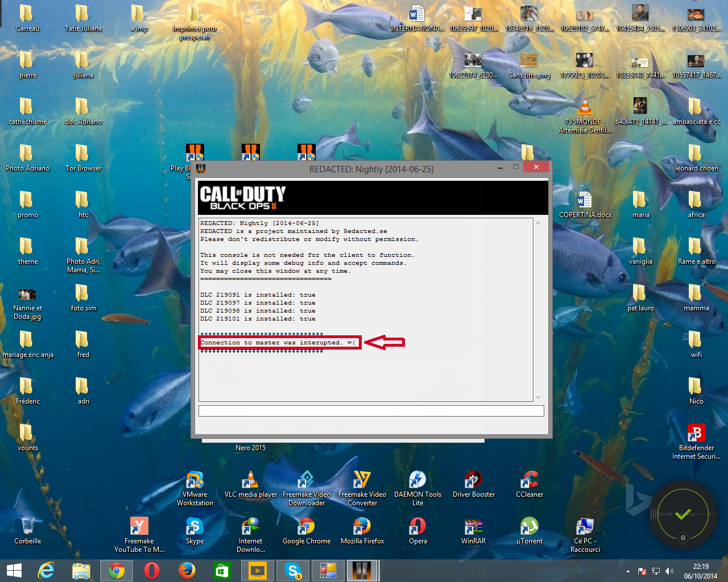Open the Action Center flag icon

[642, 571]
